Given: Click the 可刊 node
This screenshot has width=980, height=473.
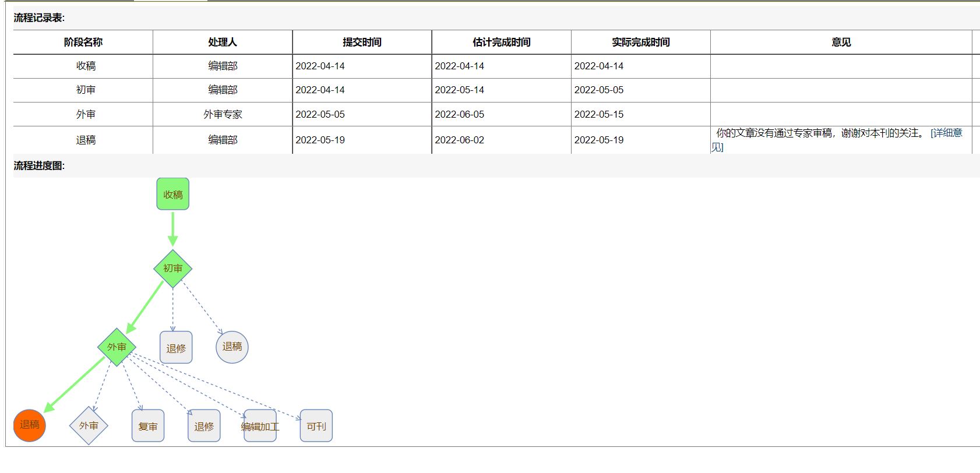Looking at the screenshot, I should click(316, 426).
